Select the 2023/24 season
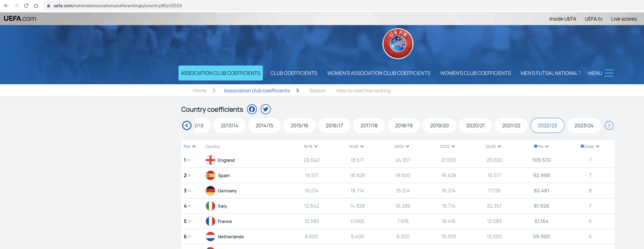 [584, 125]
